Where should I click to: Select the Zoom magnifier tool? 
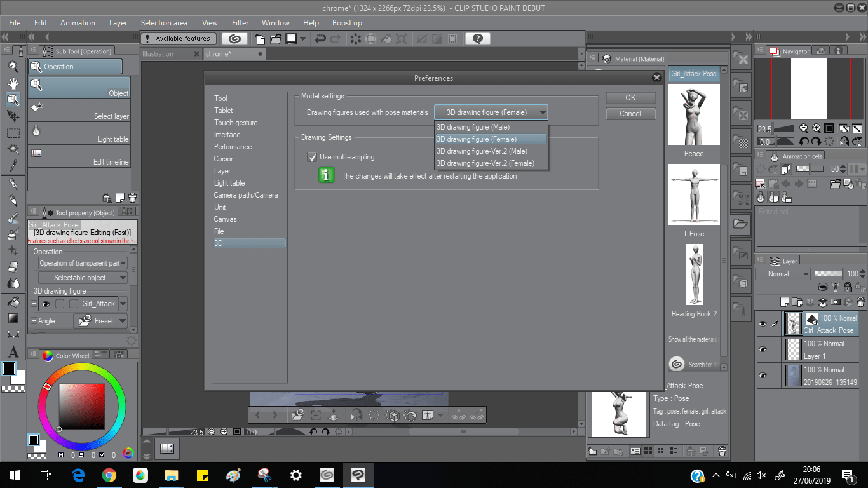pyautogui.click(x=13, y=67)
